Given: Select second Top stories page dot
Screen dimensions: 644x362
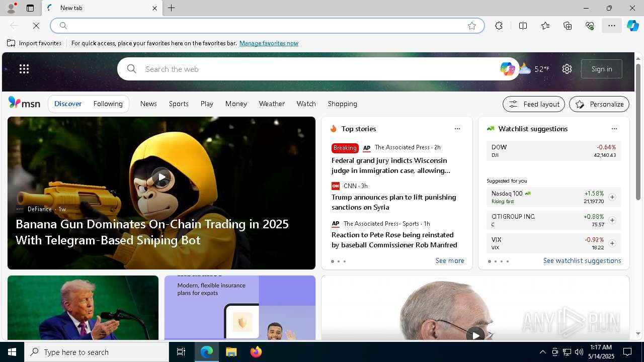Looking at the screenshot, I should click(x=339, y=261).
